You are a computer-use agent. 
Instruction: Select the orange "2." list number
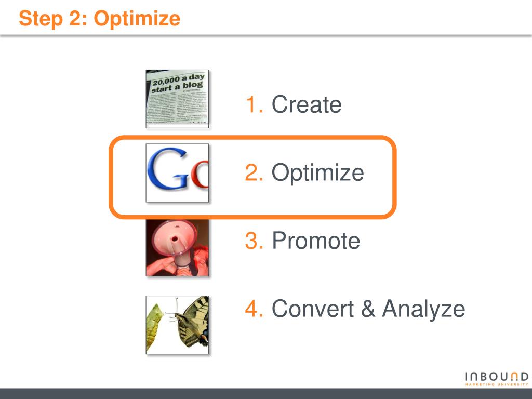(255, 172)
